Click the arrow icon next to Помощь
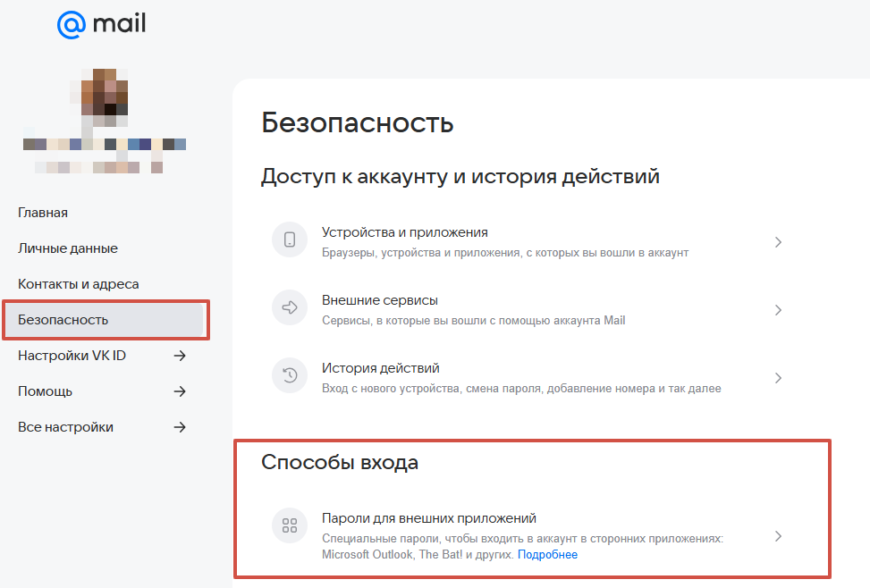Screen dimensions: 870x588 [x=180, y=391]
